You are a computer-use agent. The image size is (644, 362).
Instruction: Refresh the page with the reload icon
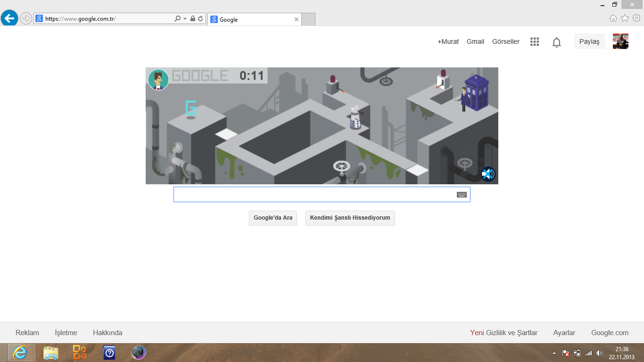(200, 19)
